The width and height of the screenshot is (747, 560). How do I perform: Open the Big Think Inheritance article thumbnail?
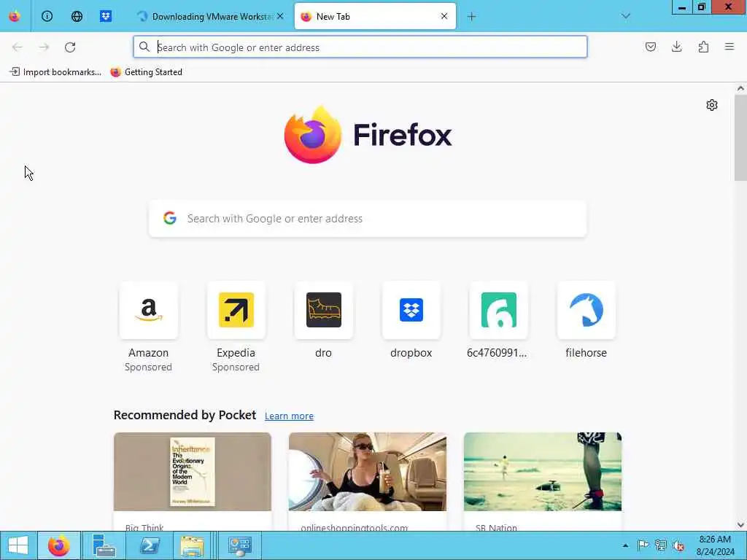[193, 472]
